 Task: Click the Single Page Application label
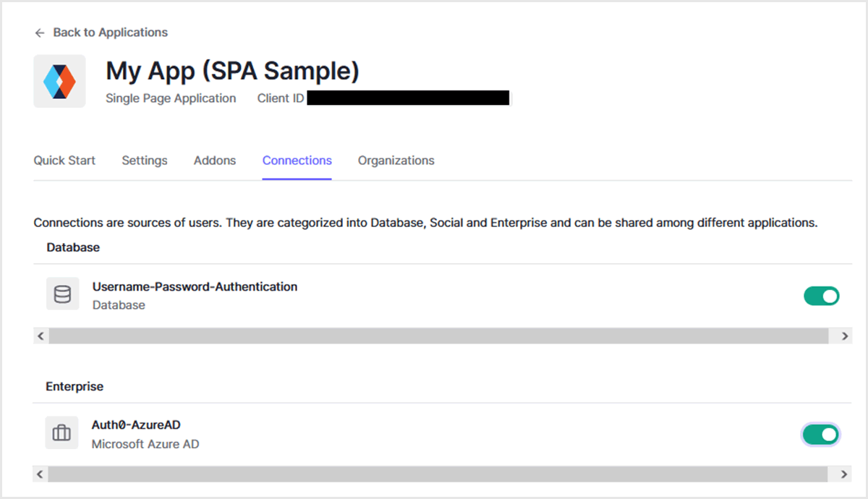(171, 98)
